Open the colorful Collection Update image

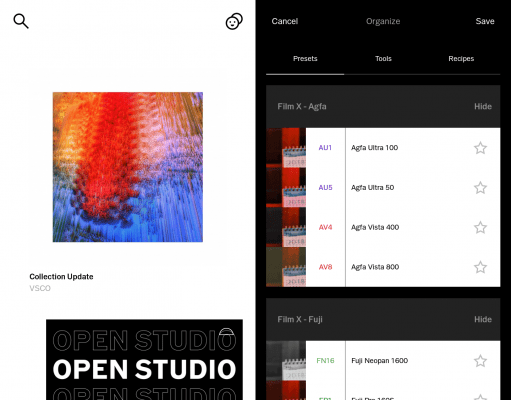click(128, 167)
